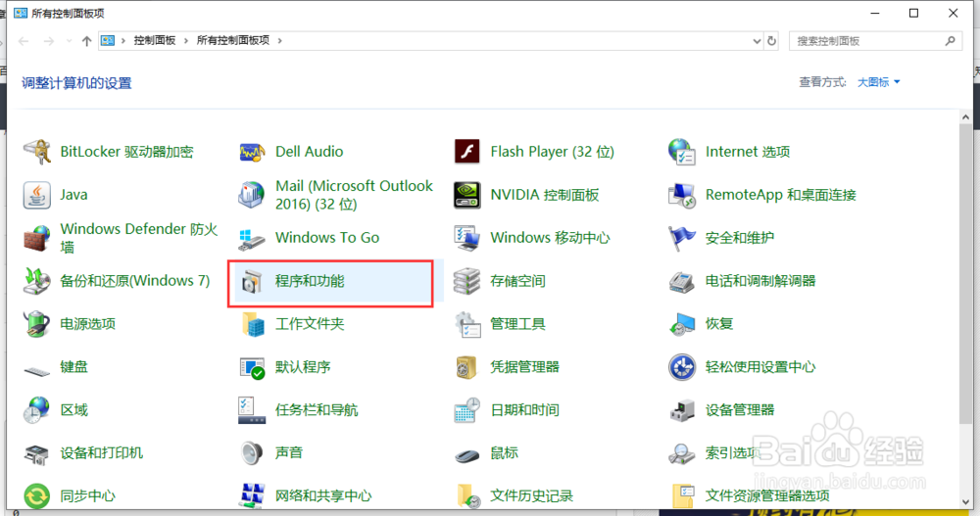Open the 日期和时间 calendar icon

(466, 410)
